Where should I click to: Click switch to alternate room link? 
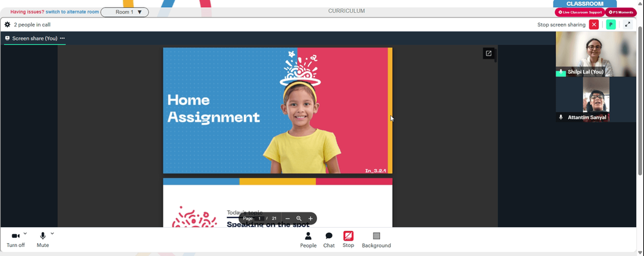click(72, 12)
